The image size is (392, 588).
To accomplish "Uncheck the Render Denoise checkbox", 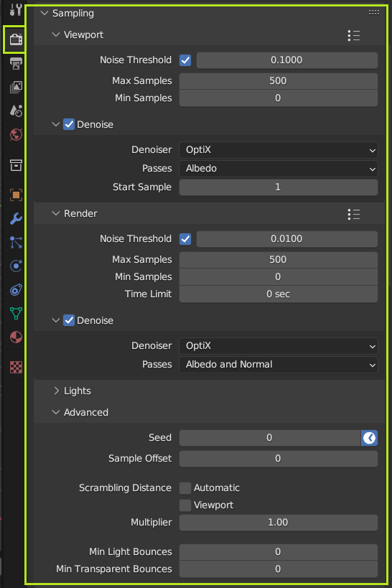I will 69,320.
